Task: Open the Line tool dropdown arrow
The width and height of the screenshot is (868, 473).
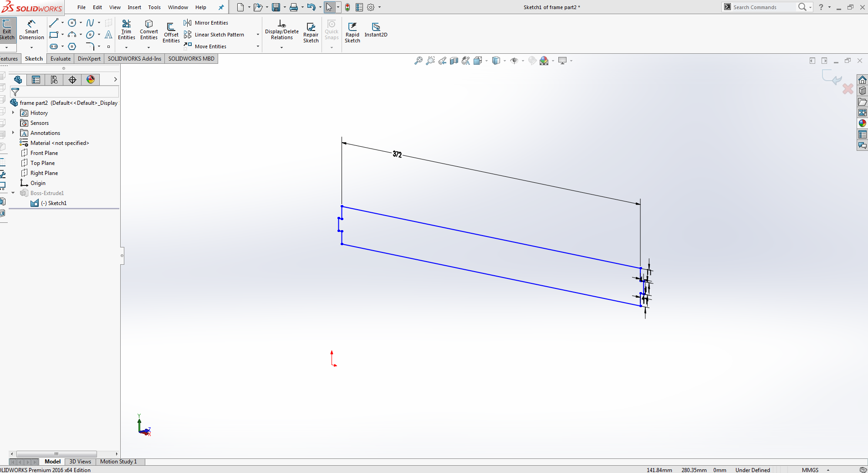Action: pos(62,23)
